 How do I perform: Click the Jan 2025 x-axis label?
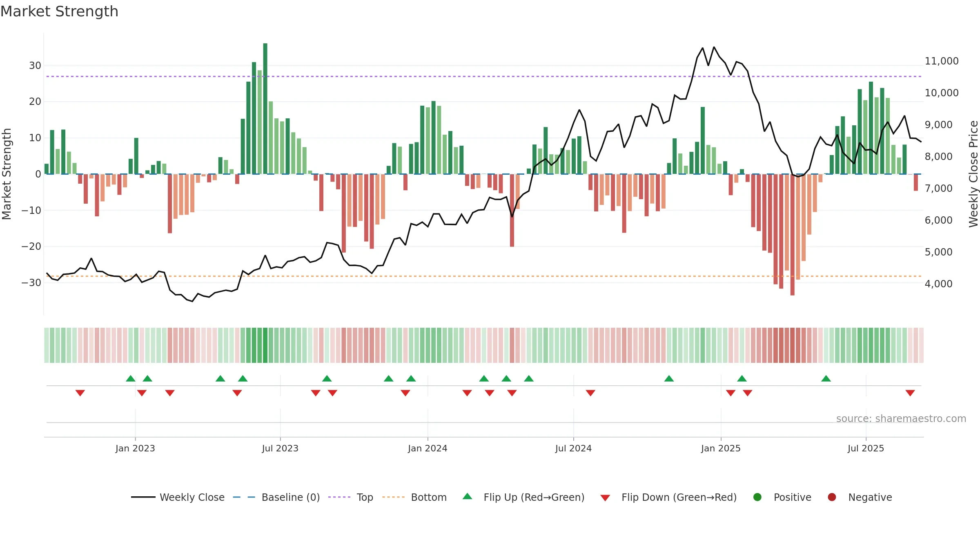721,448
